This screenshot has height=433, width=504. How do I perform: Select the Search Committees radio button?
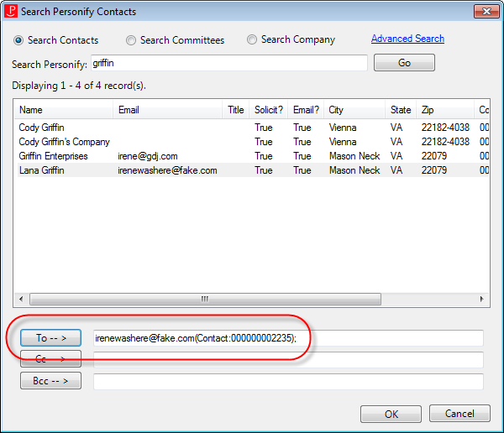click(131, 40)
